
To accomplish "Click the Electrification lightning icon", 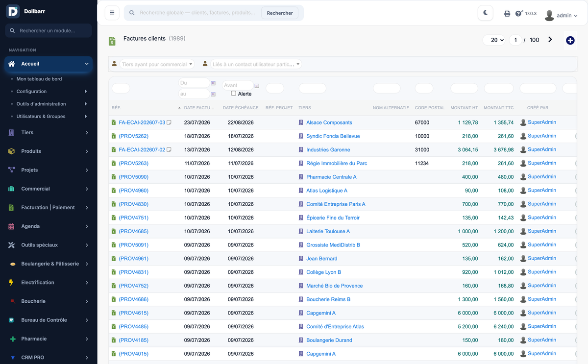I will pos(11,283).
